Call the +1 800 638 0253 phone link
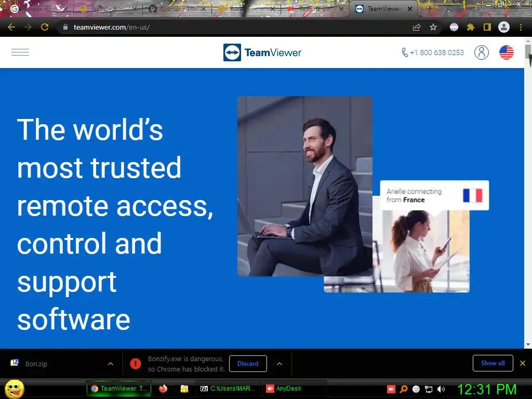The image size is (532, 399). (433, 52)
